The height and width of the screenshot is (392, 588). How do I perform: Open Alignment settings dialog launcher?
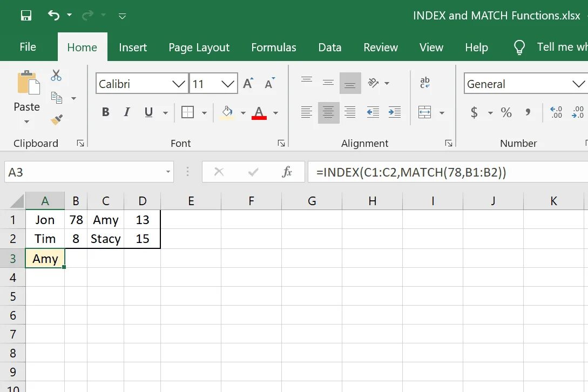coord(449,143)
